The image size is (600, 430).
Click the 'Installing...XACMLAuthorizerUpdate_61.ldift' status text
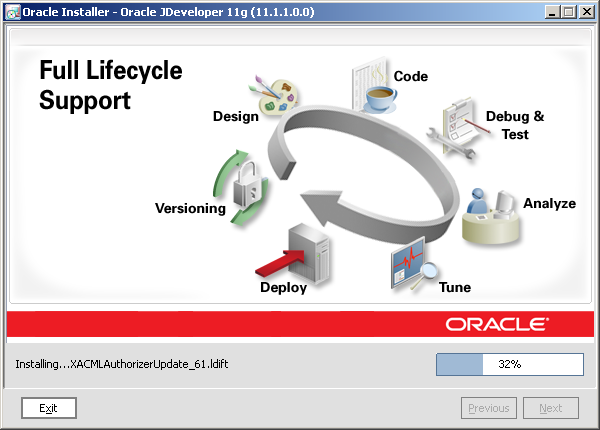click(122, 364)
